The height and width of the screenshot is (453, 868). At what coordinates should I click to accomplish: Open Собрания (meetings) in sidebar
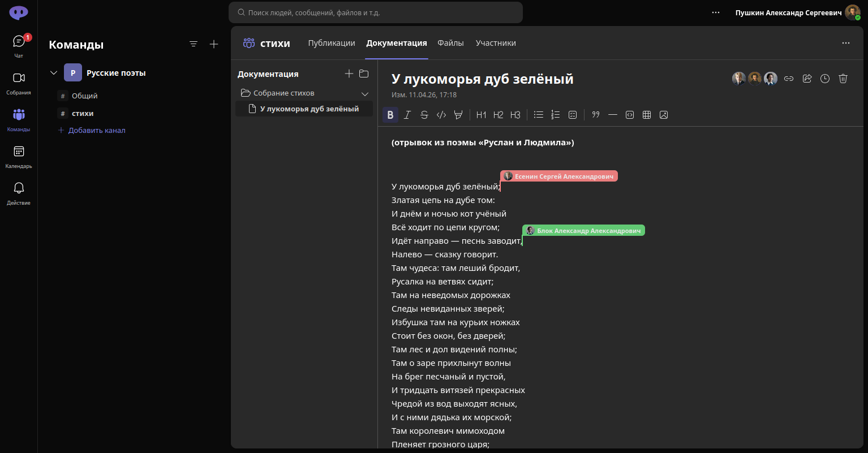point(19,83)
